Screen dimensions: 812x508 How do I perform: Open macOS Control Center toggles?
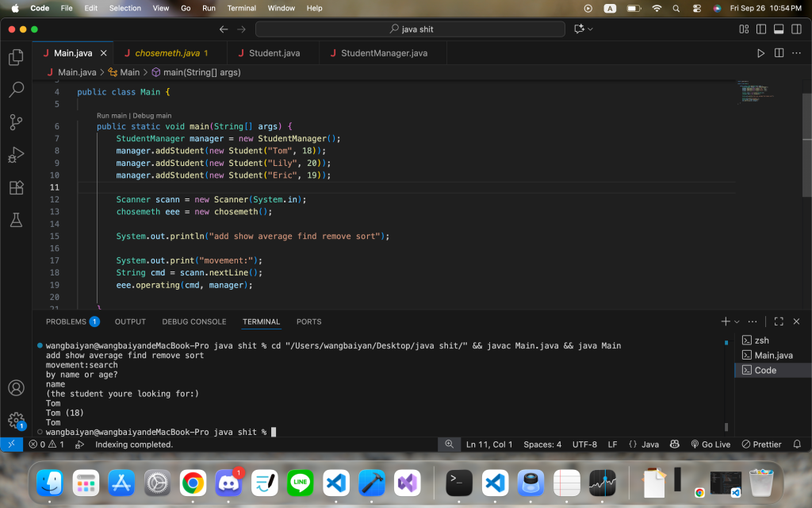[697, 8]
